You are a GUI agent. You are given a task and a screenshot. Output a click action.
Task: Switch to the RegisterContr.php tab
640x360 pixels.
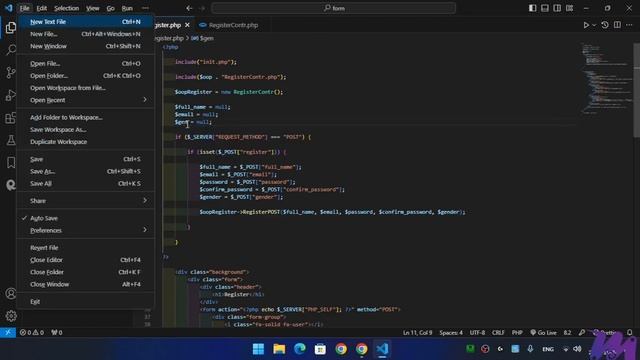click(233, 25)
